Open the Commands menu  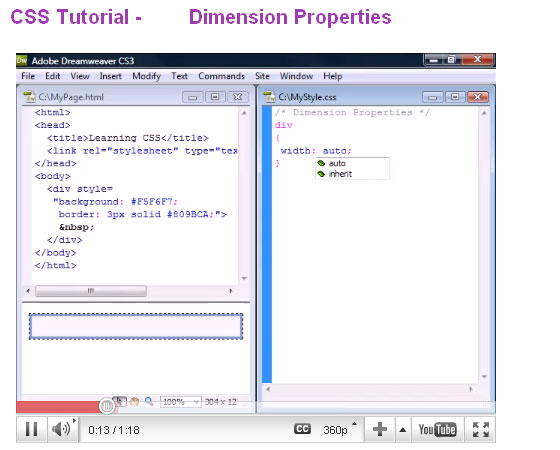click(221, 76)
